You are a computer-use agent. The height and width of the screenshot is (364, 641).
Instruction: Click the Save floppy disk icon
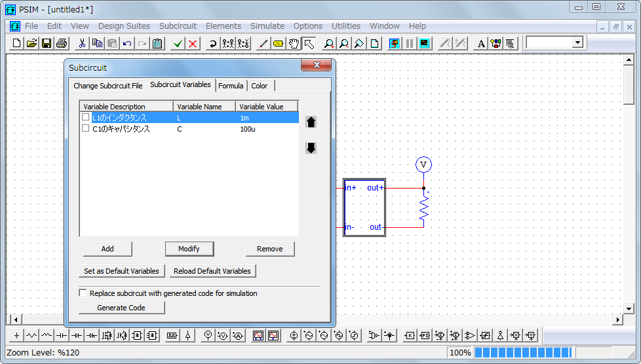pyautogui.click(x=47, y=43)
